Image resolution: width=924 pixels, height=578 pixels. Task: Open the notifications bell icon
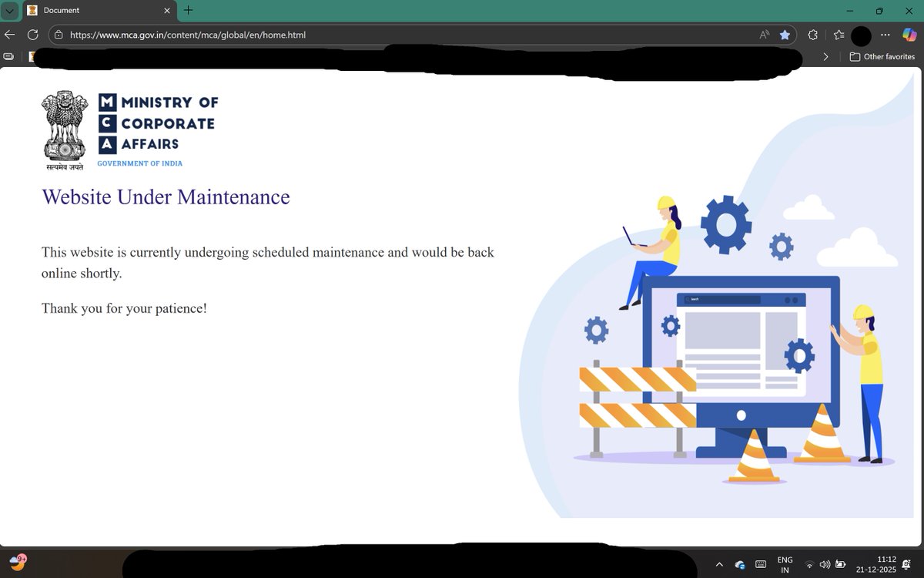point(908,565)
